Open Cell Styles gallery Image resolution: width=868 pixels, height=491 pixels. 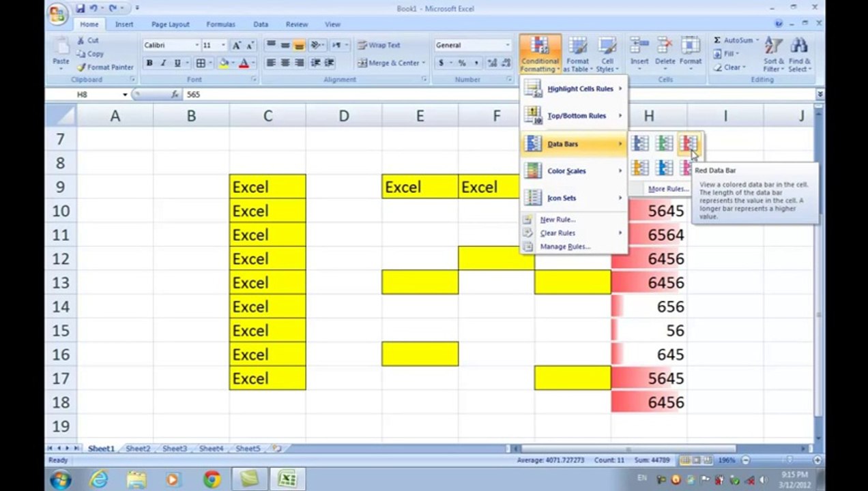pos(607,54)
